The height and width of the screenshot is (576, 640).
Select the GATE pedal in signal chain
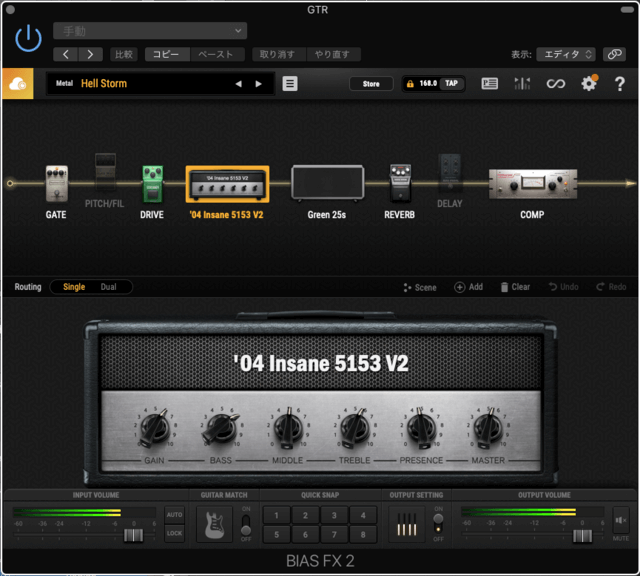pos(56,184)
